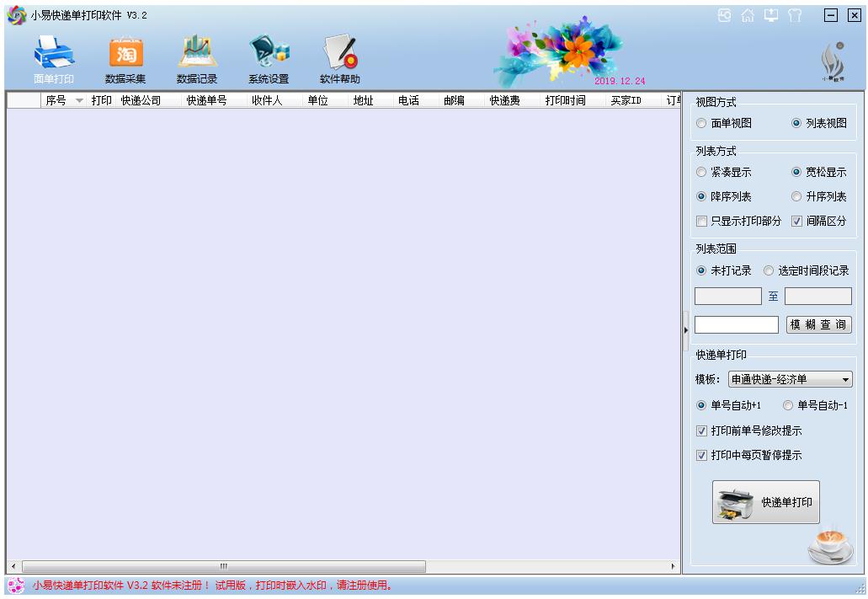Open the skin/theme icon in title bar
868x599 pixels.
tap(795, 14)
